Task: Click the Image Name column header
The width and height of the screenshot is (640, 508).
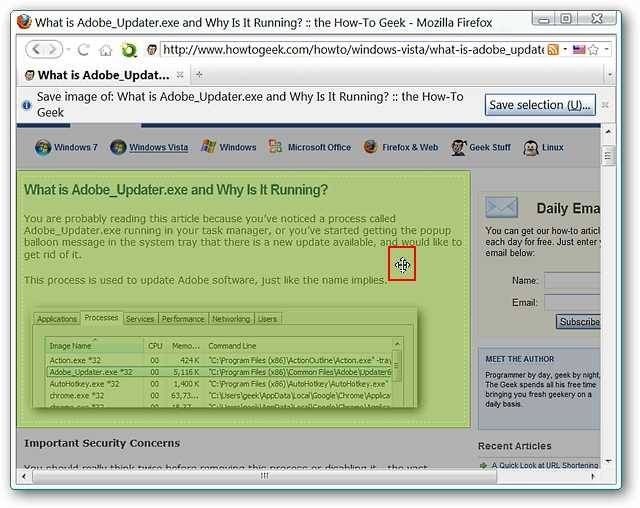Action: coord(94,345)
